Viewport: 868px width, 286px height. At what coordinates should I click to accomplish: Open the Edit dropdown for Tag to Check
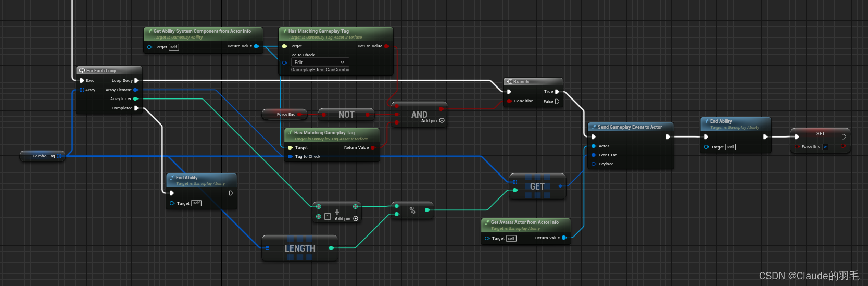pyautogui.click(x=320, y=63)
